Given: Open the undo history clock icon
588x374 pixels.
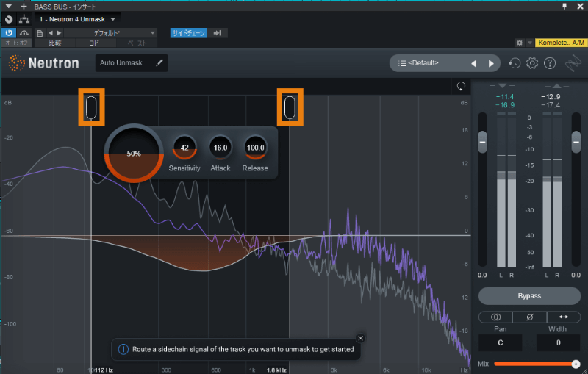Looking at the screenshot, I should (514, 63).
